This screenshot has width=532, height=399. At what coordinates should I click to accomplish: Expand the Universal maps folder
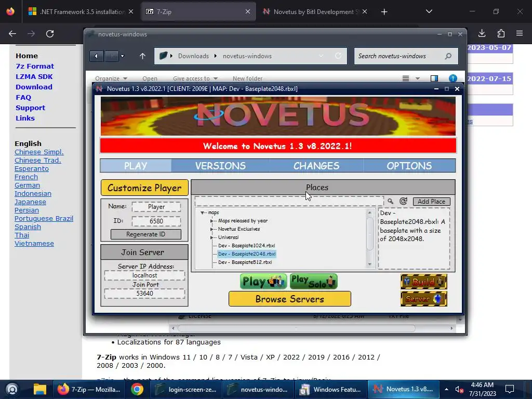click(212, 237)
